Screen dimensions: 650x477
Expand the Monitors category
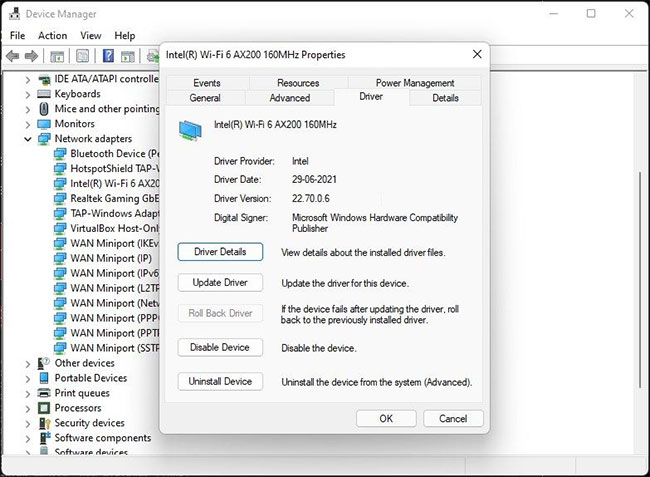click(27, 124)
